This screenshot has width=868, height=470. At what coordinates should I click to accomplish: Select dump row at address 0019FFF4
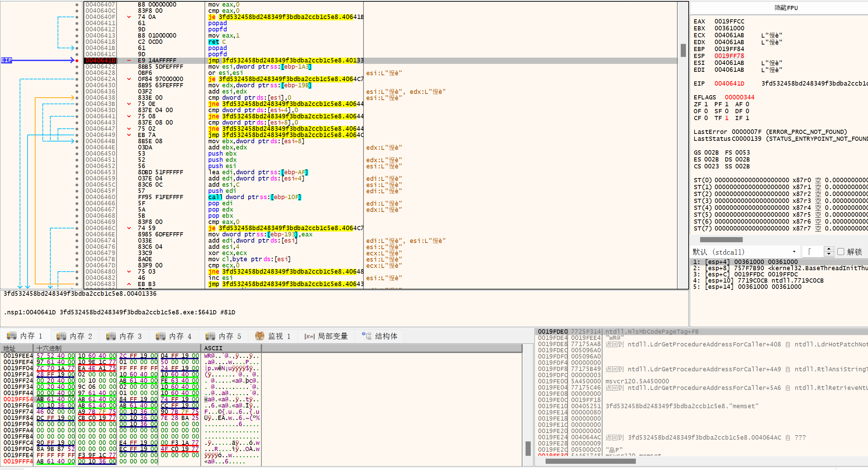point(131,461)
